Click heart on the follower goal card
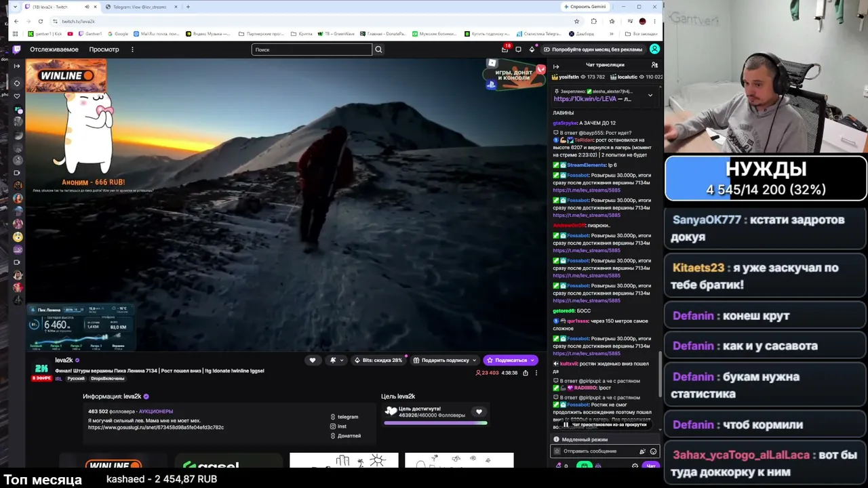Image resolution: width=868 pixels, height=488 pixels. point(479,412)
